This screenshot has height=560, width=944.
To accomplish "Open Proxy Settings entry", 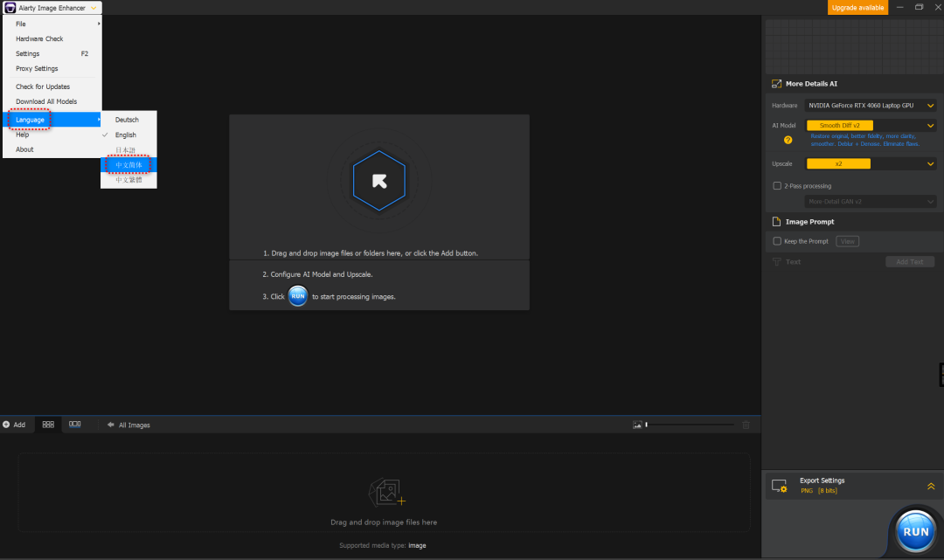I will point(52,68).
